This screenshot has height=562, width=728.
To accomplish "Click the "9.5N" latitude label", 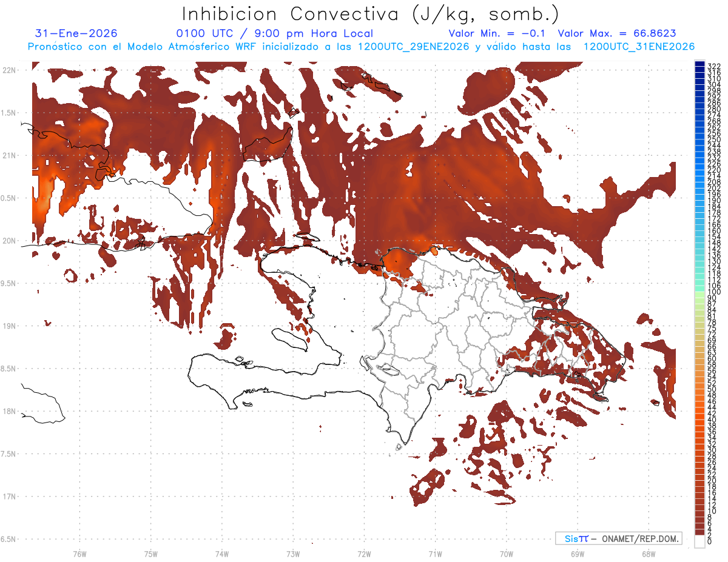I will 9,284.
